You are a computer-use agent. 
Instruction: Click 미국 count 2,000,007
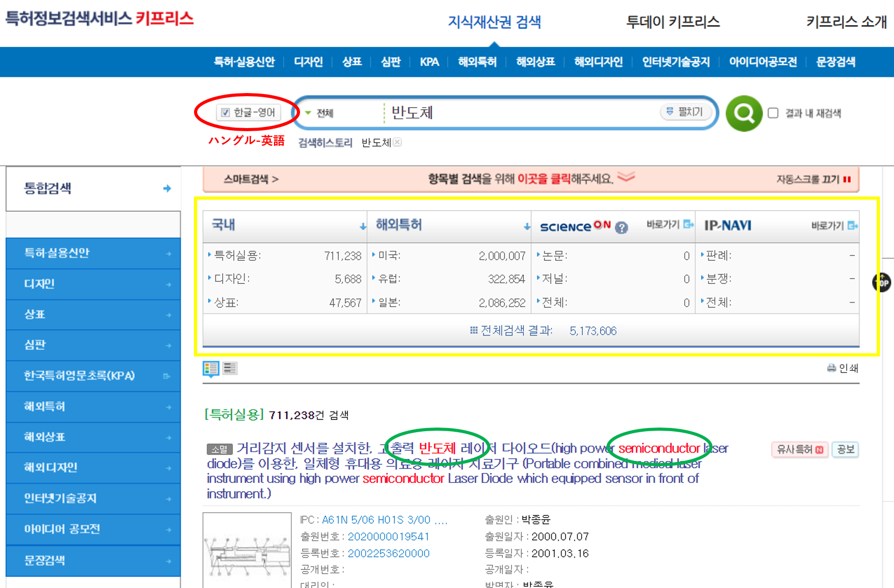coord(502,256)
